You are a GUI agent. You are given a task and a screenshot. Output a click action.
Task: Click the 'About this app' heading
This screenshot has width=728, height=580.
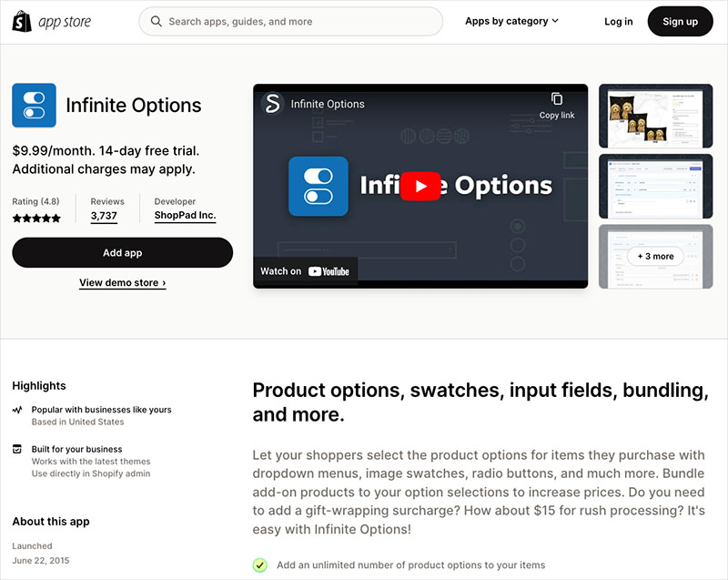pos(51,522)
